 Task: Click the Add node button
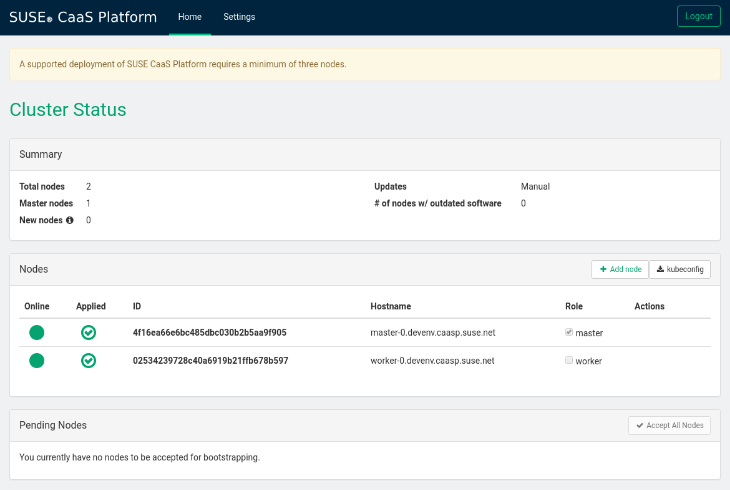[620, 269]
